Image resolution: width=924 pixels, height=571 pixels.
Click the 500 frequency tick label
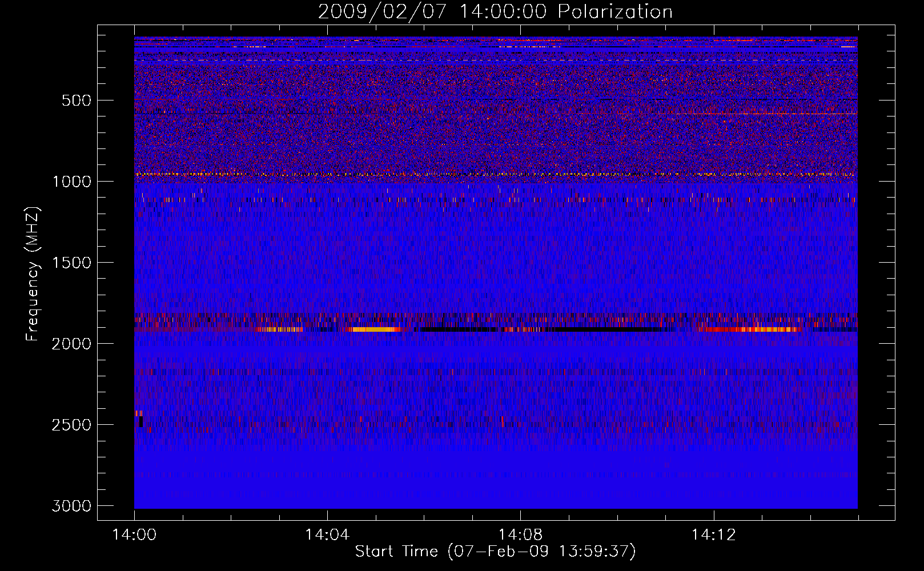pos(77,100)
